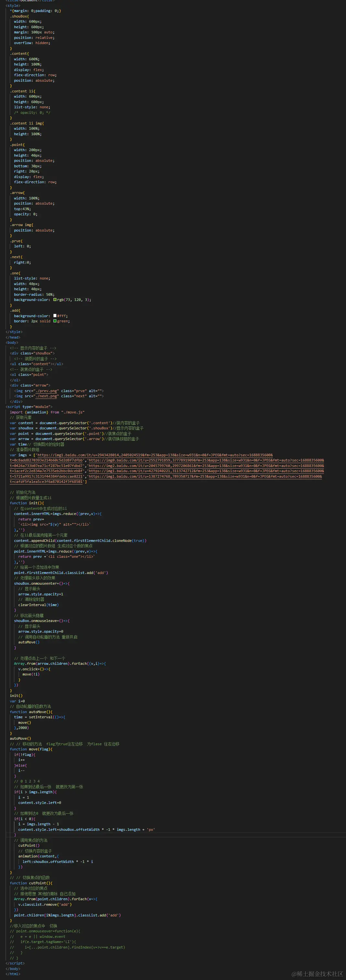The height and width of the screenshot is (980, 346).
Task: Click the "animation(content,{" call
Action: [39, 856]
